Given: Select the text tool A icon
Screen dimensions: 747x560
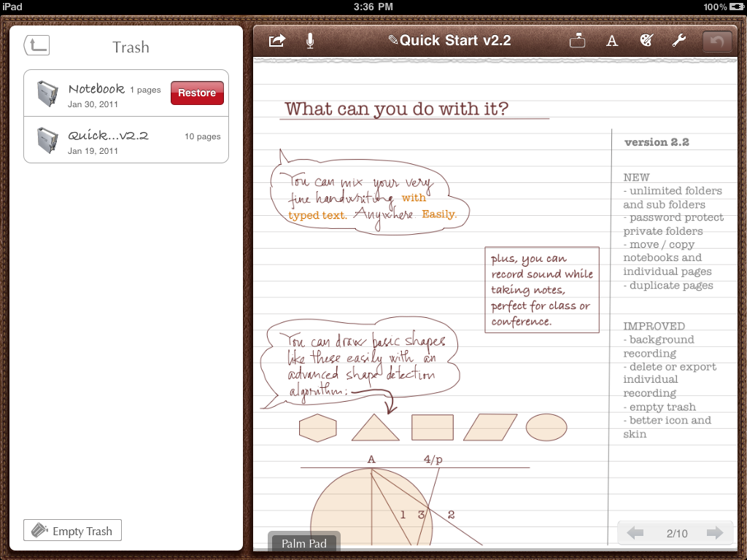Looking at the screenshot, I should pos(612,42).
